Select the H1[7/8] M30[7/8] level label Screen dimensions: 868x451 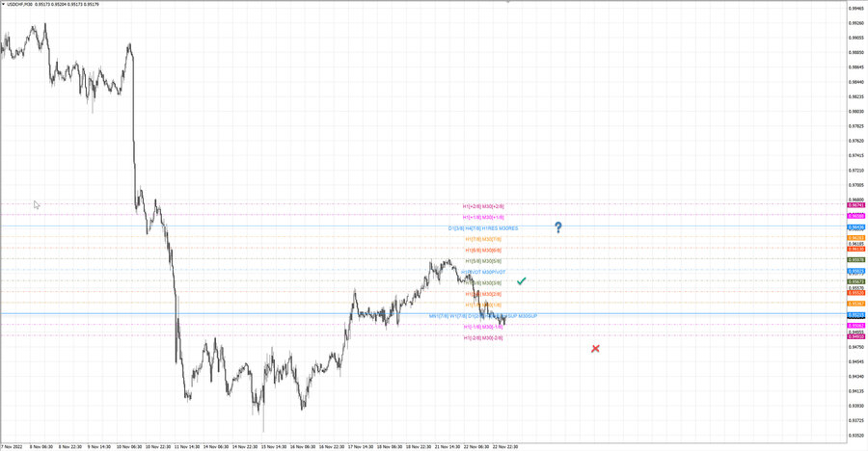[483, 239]
